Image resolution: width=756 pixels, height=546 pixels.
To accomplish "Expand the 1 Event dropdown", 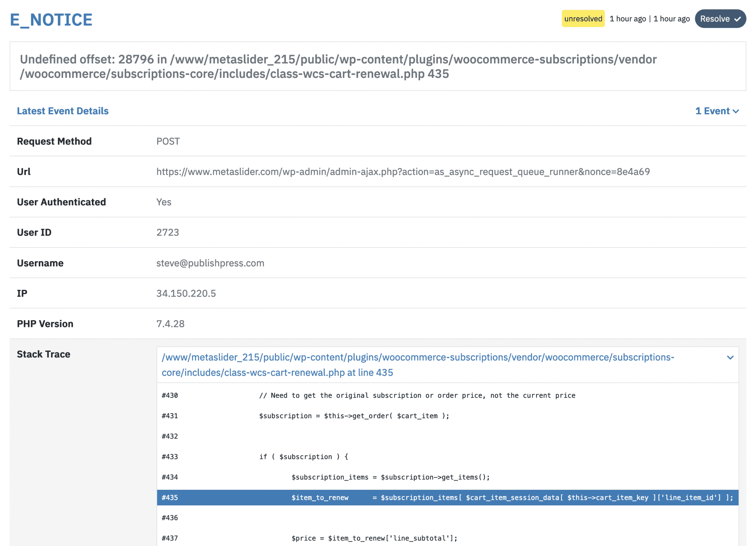I will click(717, 111).
